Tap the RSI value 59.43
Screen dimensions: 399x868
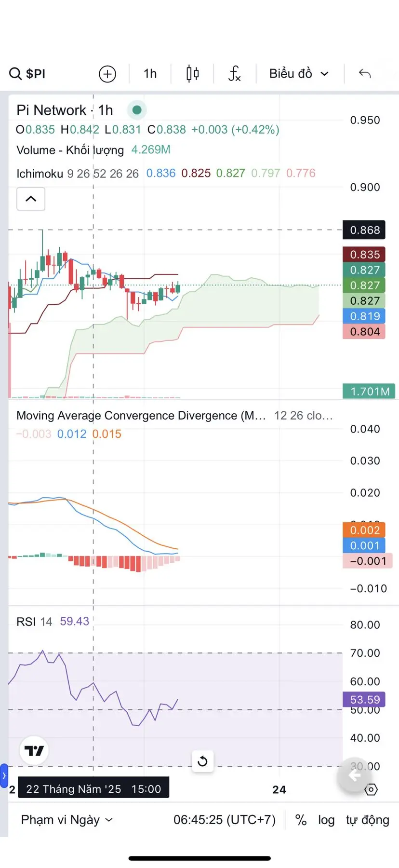click(x=75, y=622)
